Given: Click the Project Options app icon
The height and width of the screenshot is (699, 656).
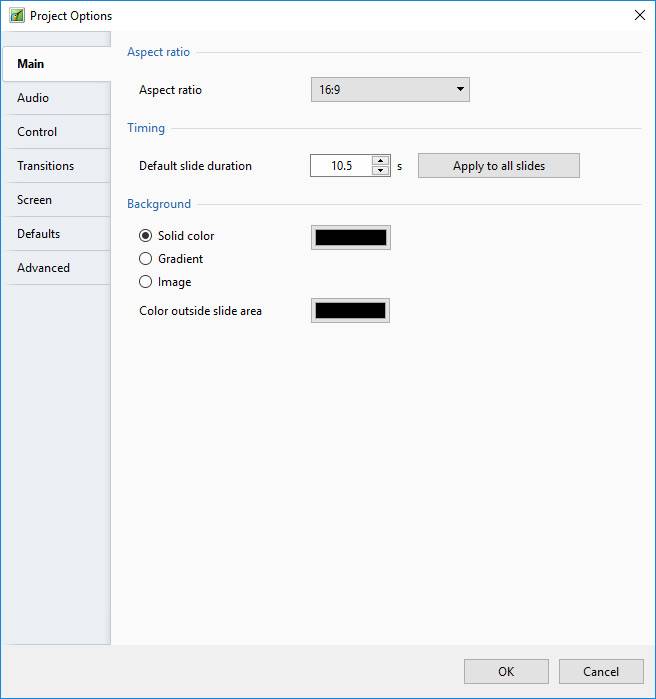Looking at the screenshot, I should pyautogui.click(x=16, y=15).
